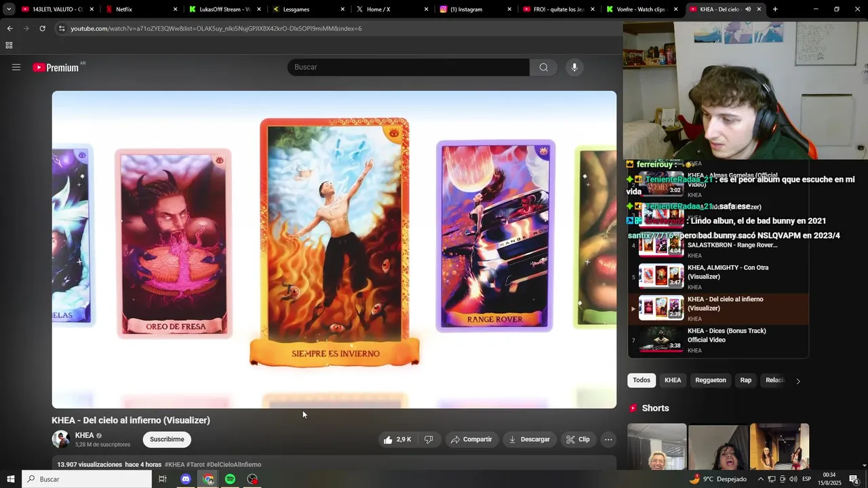Viewport: 868px width, 488px height.
Task: Create a Clip with scissors button
Action: pyautogui.click(x=578, y=439)
